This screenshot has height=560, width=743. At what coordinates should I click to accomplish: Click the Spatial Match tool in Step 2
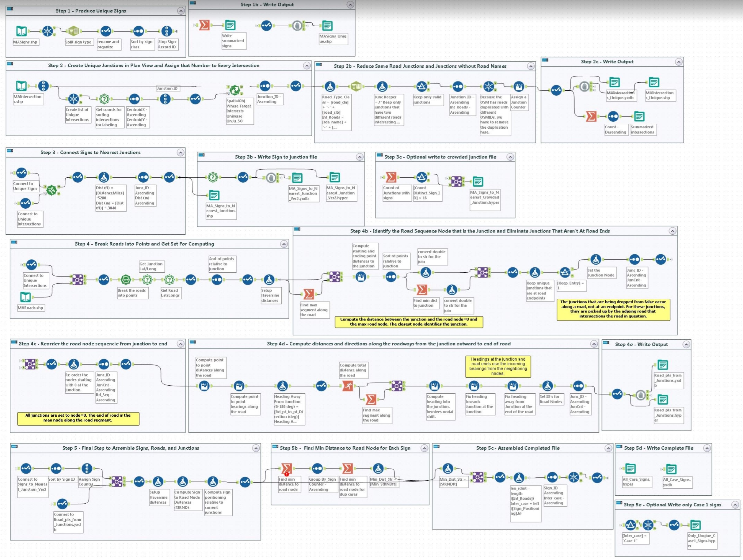235,90
